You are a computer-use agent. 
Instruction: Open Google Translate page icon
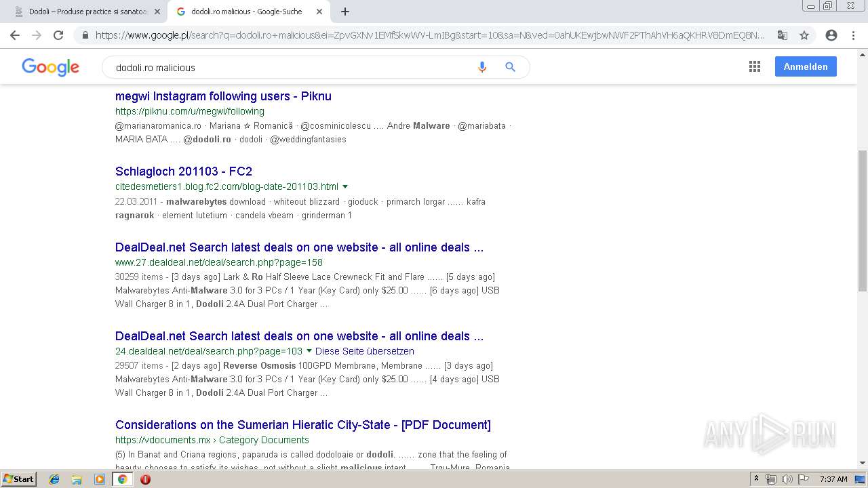pyautogui.click(x=783, y=35)
